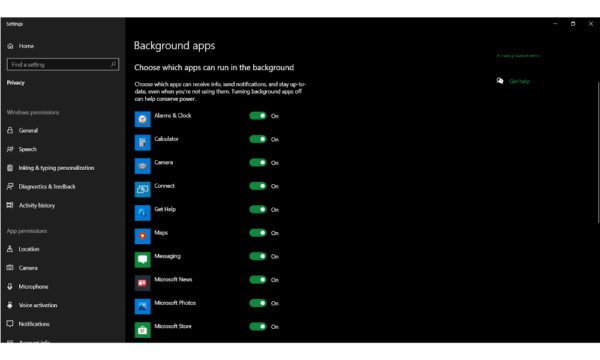Image resolution: width=600 pixels, height=360 pixels.
Task: Click the Activity history icon
Action: click(x=10, y=205)
